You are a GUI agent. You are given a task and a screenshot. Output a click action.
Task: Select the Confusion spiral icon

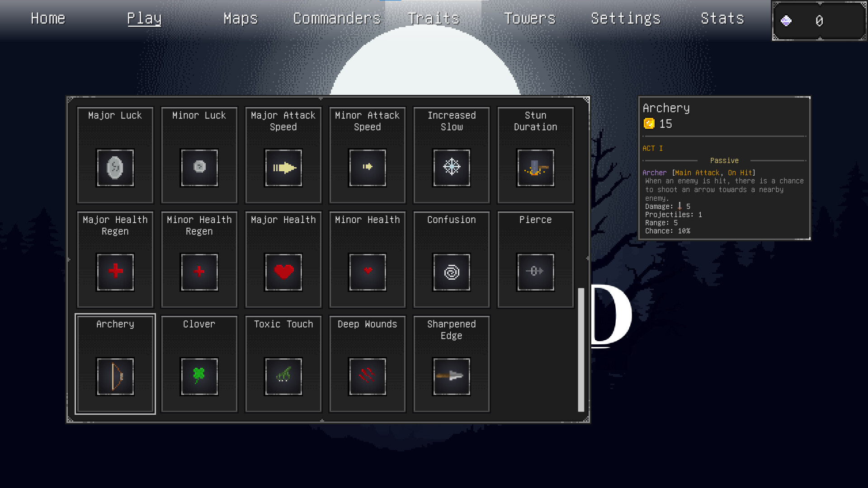(x=451, y=272)
